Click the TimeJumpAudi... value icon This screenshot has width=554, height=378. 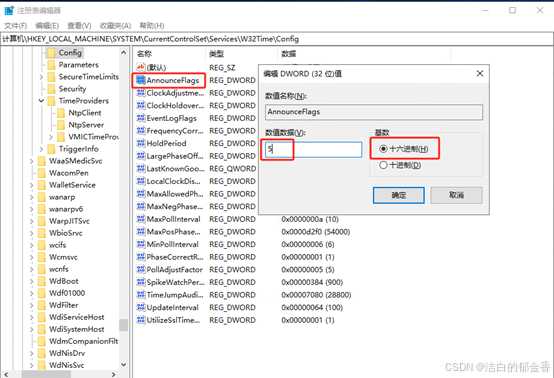(x=141, y=295)
